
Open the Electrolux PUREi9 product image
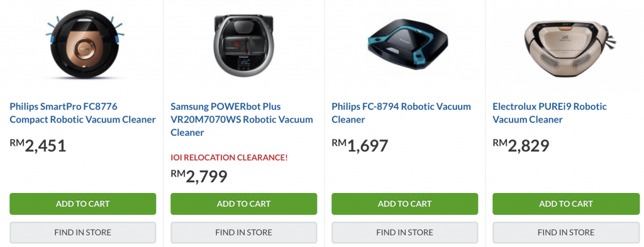coord(570,44)
